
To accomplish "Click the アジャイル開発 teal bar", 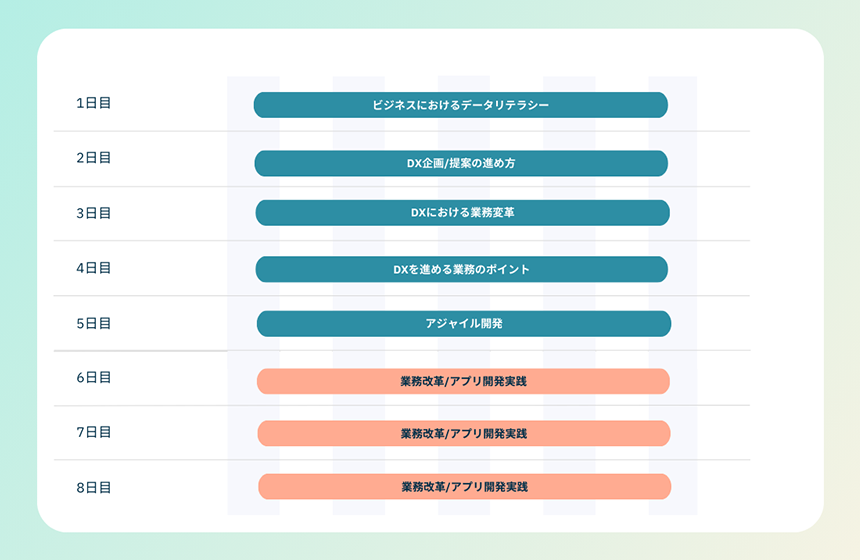I will point(463,324).
